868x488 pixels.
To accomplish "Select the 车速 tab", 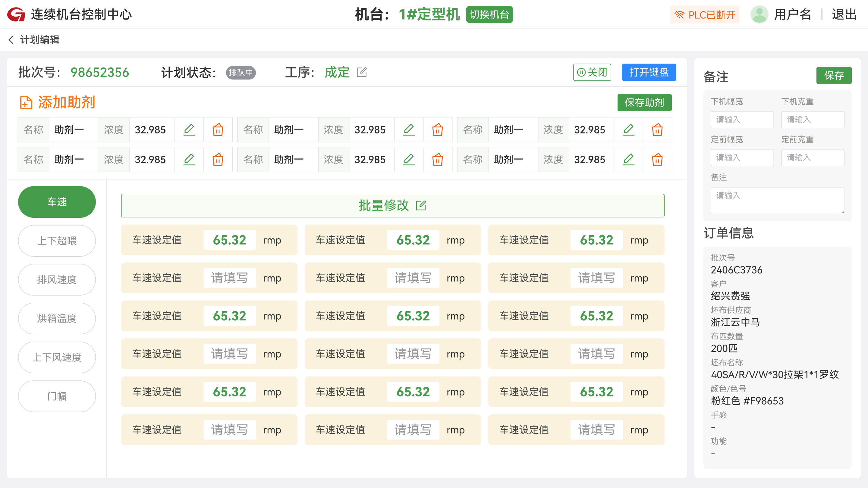I will coord(57,202).
